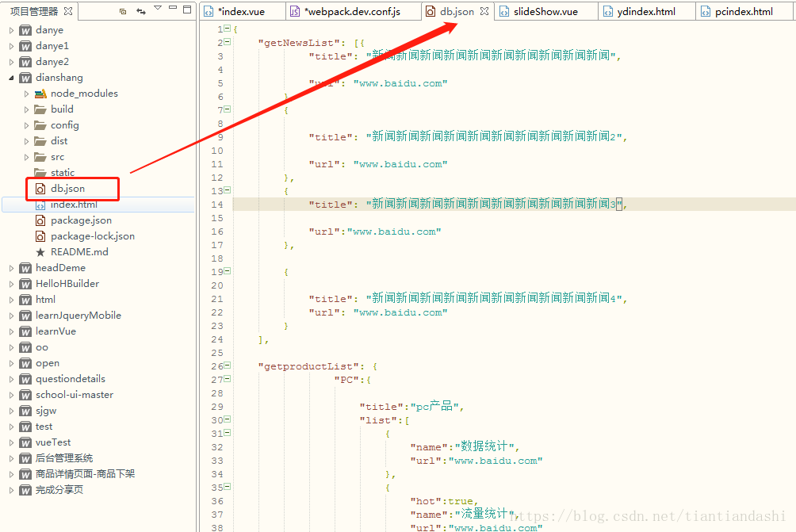796x532 pixels.
Task: Open the slideShow.vue tab
Action: (x=545, y=11)
